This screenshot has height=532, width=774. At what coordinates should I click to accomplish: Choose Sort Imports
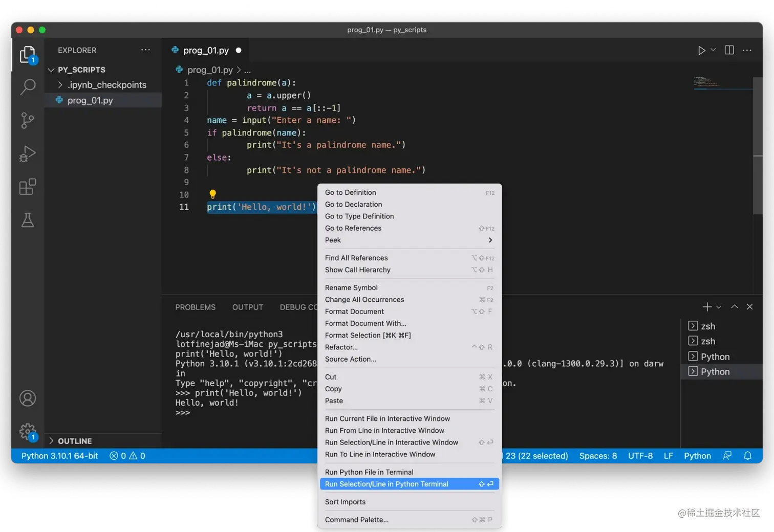(410, 502)
